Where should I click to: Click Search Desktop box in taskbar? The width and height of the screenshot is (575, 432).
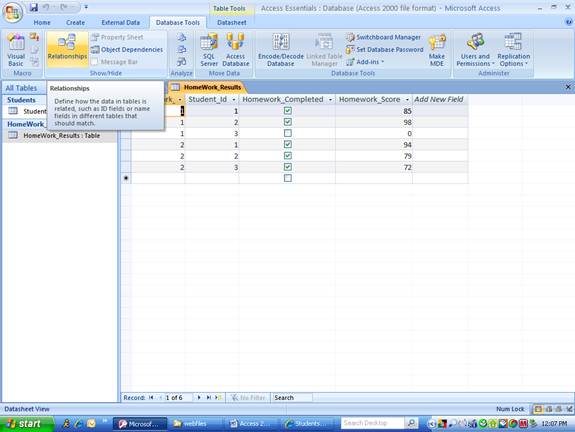373,423
